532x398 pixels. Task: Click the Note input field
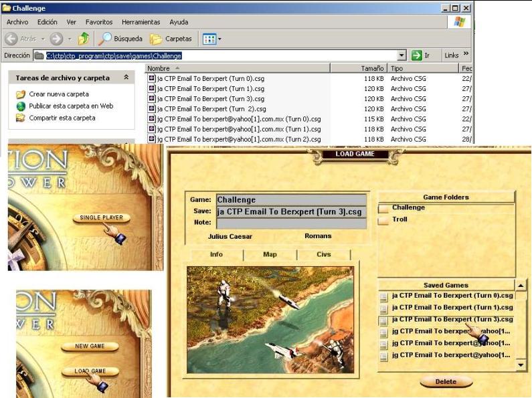click(291, 223)
